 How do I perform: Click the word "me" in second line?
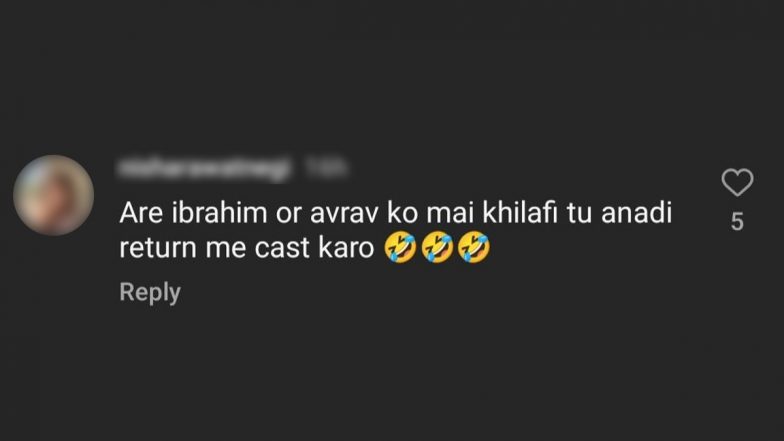point(226,250)
